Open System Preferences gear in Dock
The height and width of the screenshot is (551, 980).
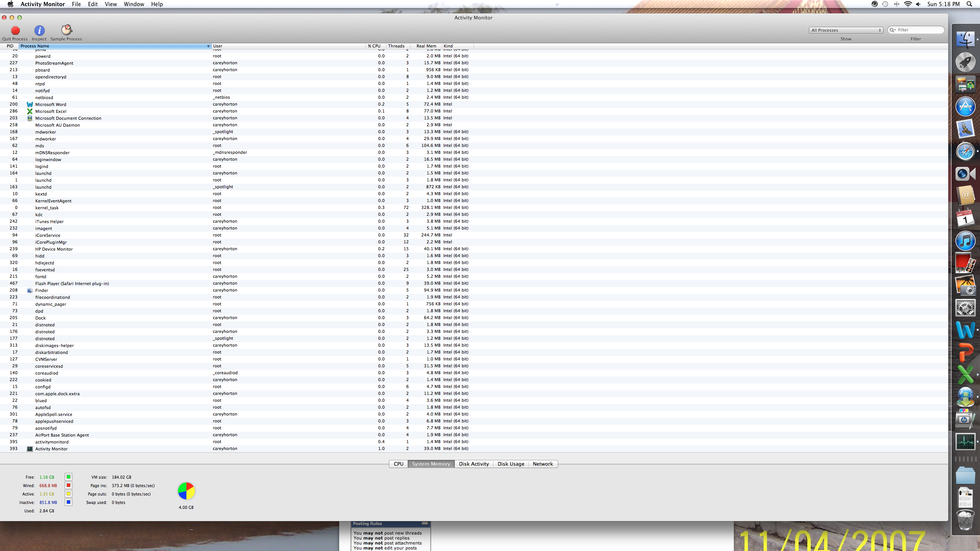965,308
